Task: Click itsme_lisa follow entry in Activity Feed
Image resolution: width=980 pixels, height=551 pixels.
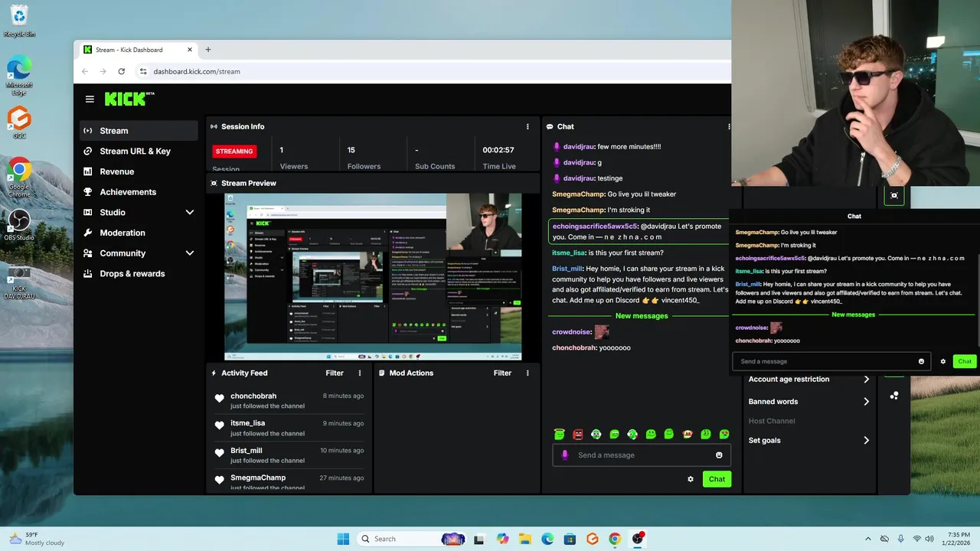Action: tap(289, 428)
